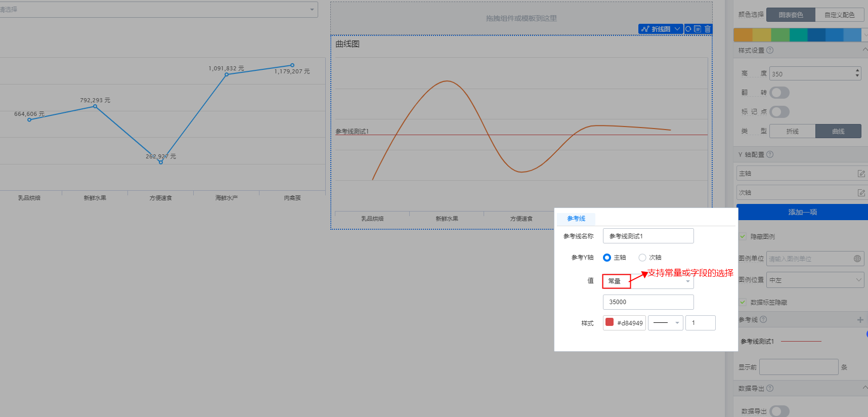Open the 请选择 dropdown at top left

pos(159,9)
